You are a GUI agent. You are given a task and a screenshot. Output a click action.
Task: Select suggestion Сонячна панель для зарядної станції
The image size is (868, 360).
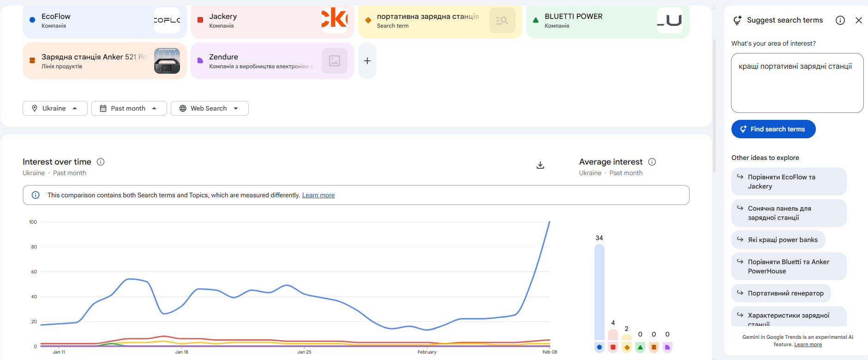coord(789,213)
